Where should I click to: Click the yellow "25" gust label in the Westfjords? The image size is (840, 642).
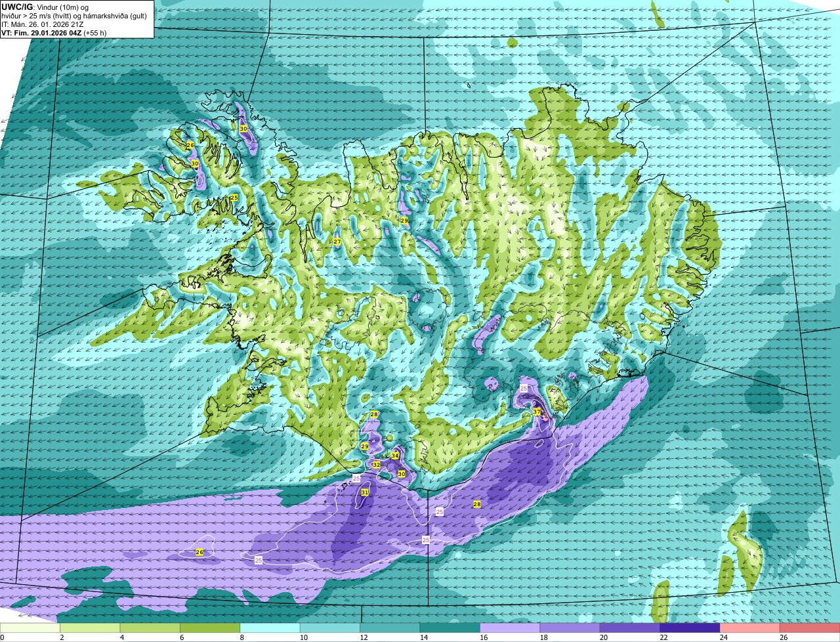(234, 198)
